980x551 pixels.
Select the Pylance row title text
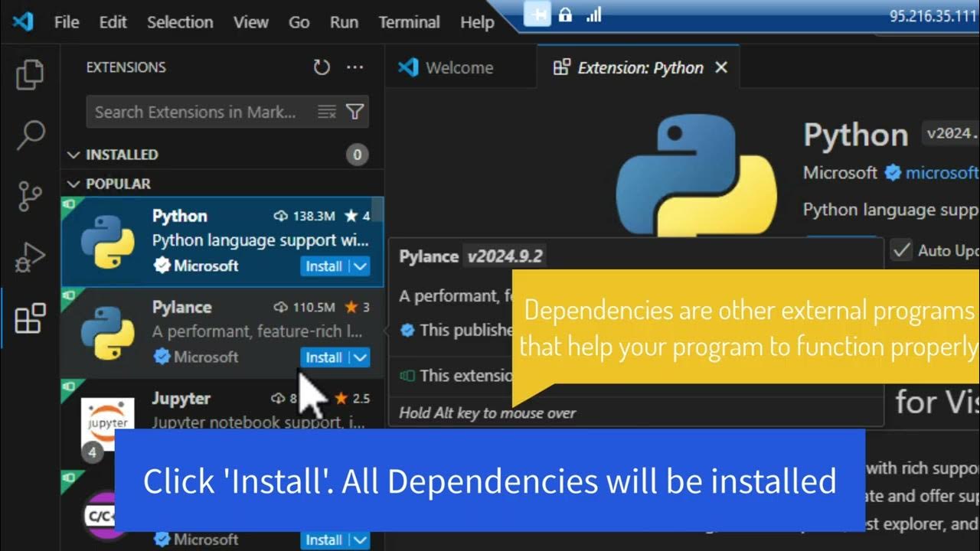pyautogui.click(x=182, y=307)
